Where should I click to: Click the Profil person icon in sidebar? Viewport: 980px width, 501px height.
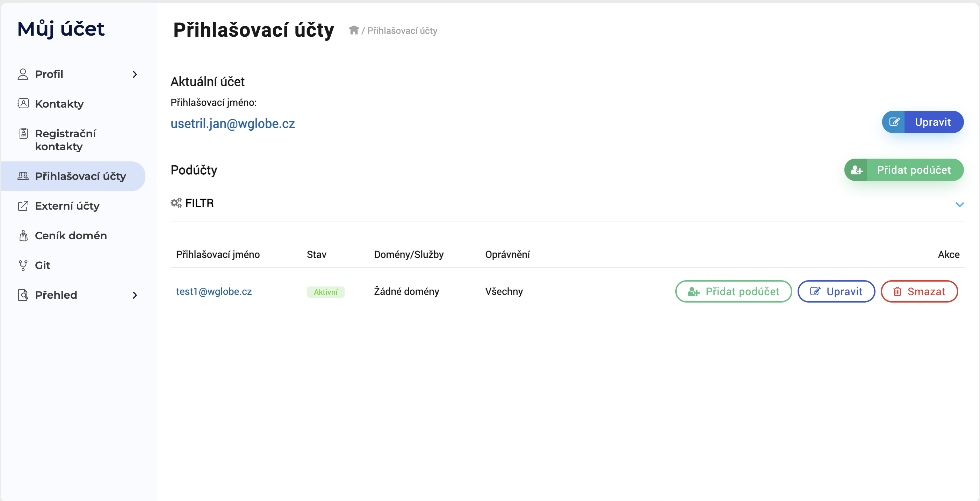click(x=23, y=74)
